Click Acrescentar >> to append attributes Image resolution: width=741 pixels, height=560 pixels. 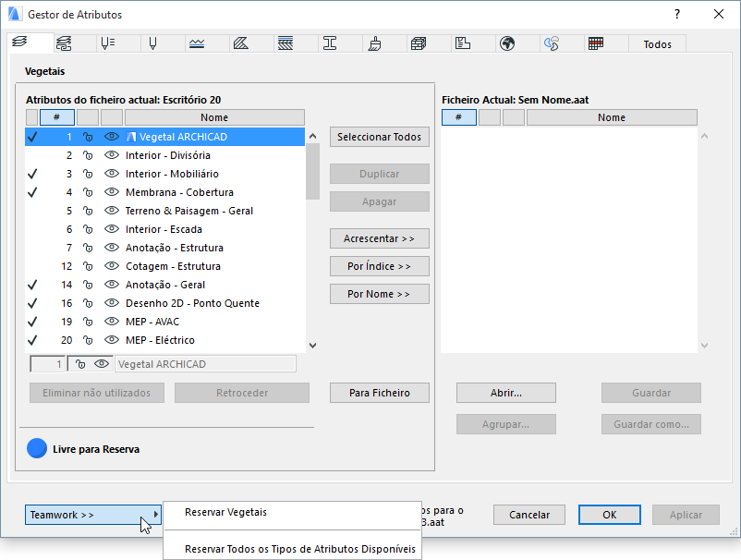coord(380,238)
